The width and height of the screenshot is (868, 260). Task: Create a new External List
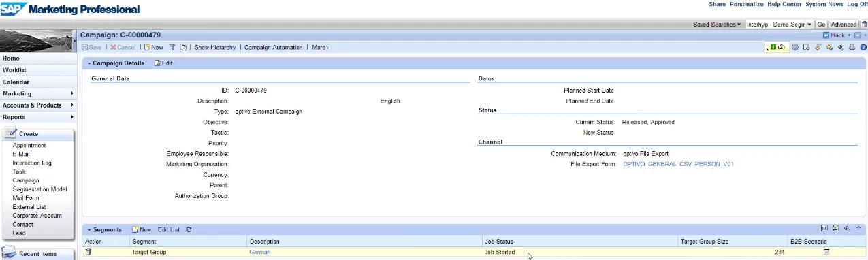pyautogui.click(x=29, y=207)
